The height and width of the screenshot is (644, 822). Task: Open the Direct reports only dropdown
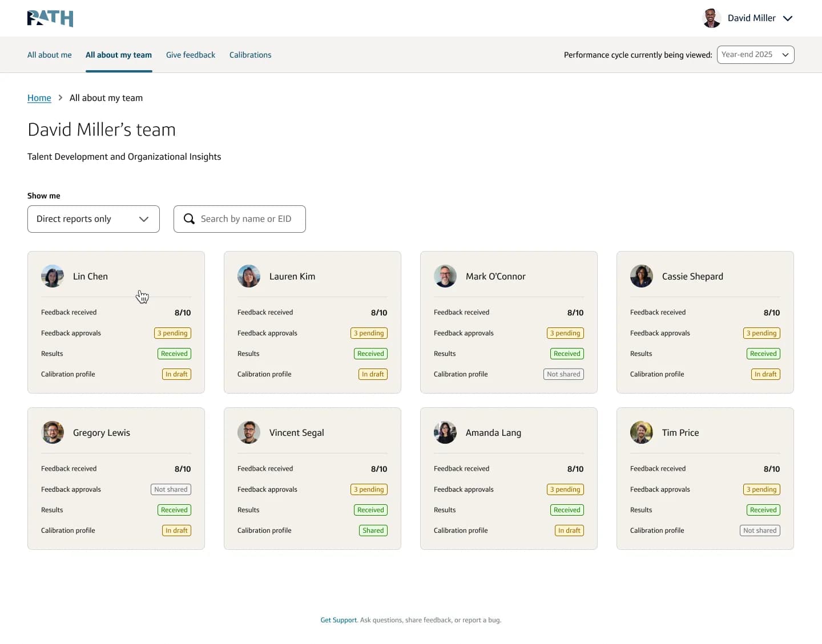pyautogui.click(x=94, y=219)
